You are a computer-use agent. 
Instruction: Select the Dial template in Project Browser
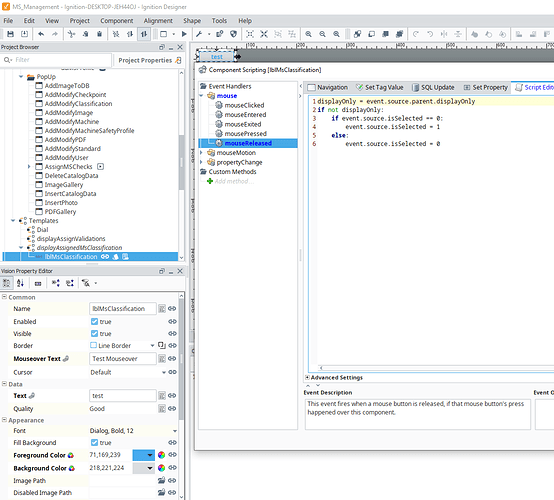(x=42, y=230)
